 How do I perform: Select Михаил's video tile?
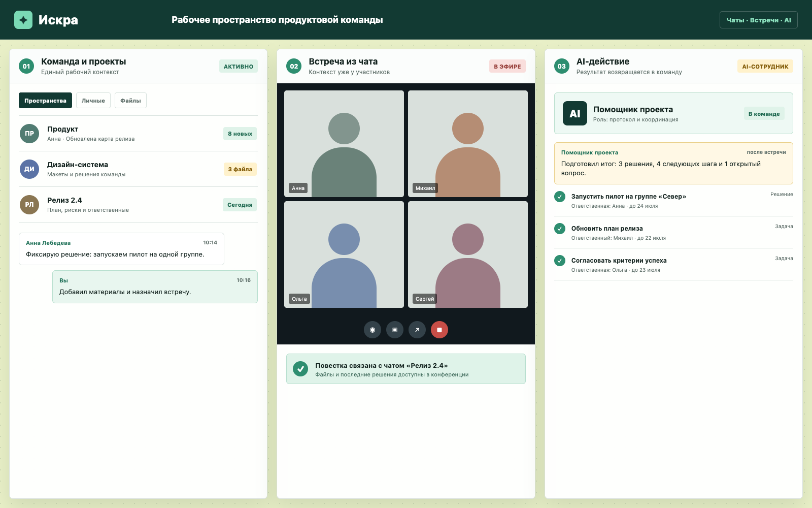pos(468,144)
